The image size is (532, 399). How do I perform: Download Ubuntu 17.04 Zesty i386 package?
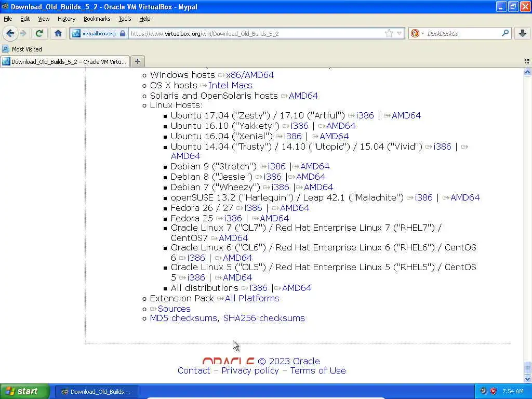click(365, 115)
